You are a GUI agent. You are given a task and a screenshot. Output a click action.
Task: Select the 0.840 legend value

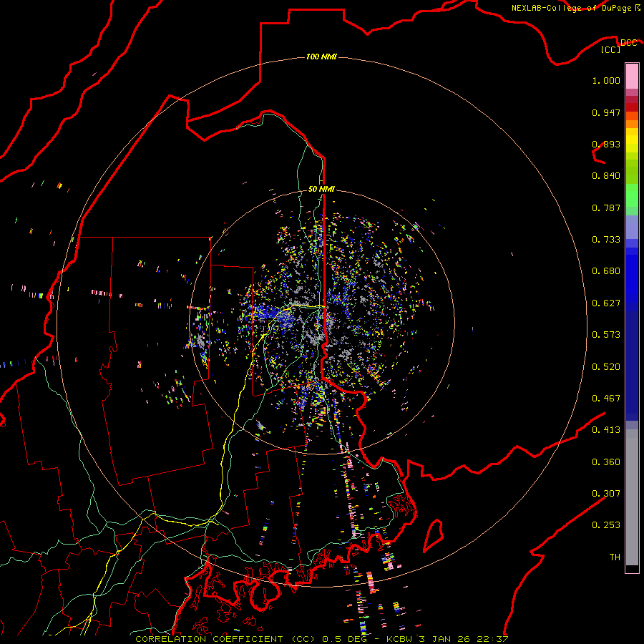point(606,176)
